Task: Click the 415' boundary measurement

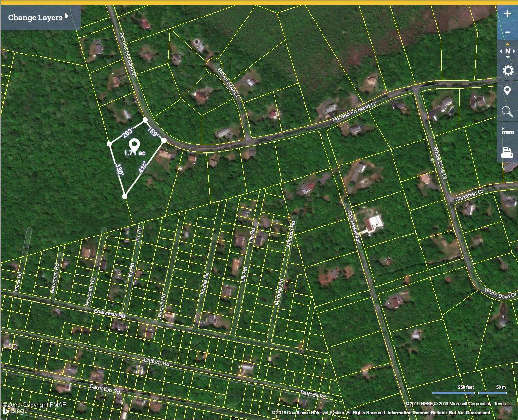Action: [143, 167]
